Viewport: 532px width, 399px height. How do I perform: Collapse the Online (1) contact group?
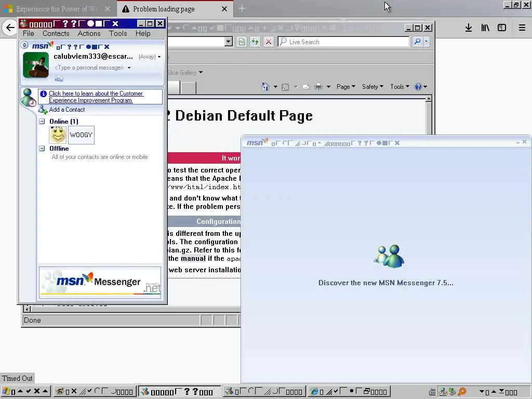pyautogui.click(x=42, y=122)
